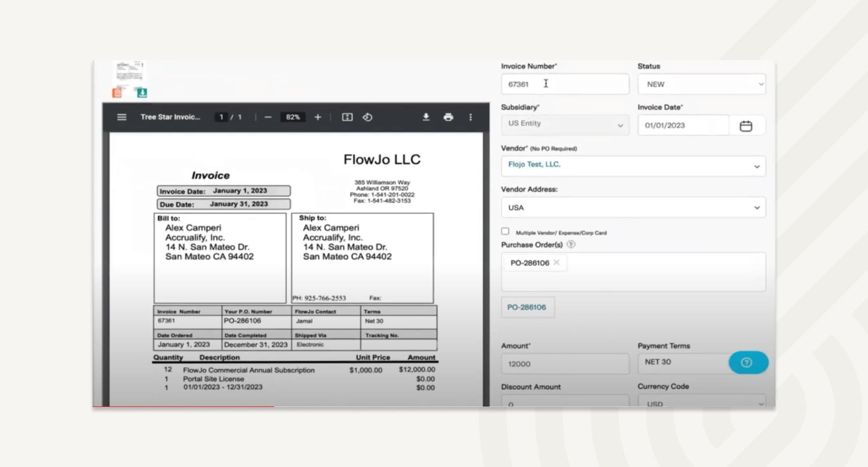Screen dimensions: 868x467
Task: Open the Status dropdown showing NEW
Action: point(701,84)
